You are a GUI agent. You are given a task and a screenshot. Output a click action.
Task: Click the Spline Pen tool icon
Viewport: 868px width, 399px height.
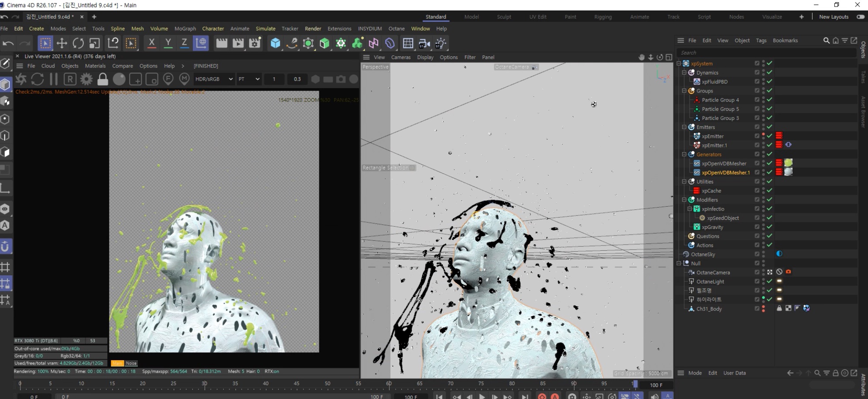(x=292, y=43)
